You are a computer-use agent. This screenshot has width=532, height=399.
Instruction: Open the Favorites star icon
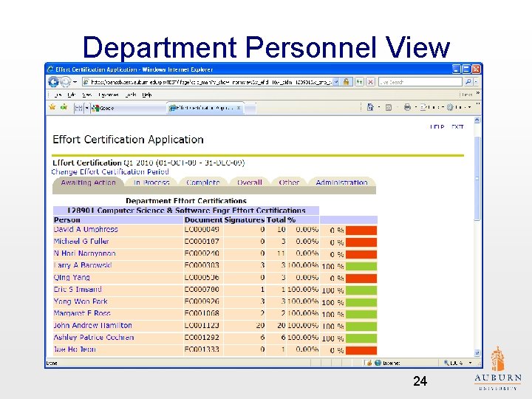pyautogui.click(x=52, y=108)
